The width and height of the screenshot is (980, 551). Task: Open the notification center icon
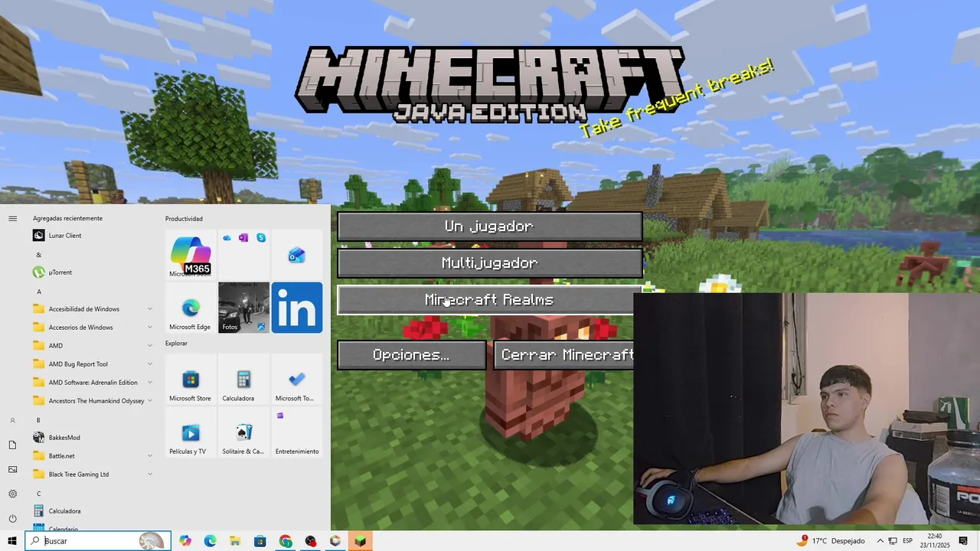[963, 541]
